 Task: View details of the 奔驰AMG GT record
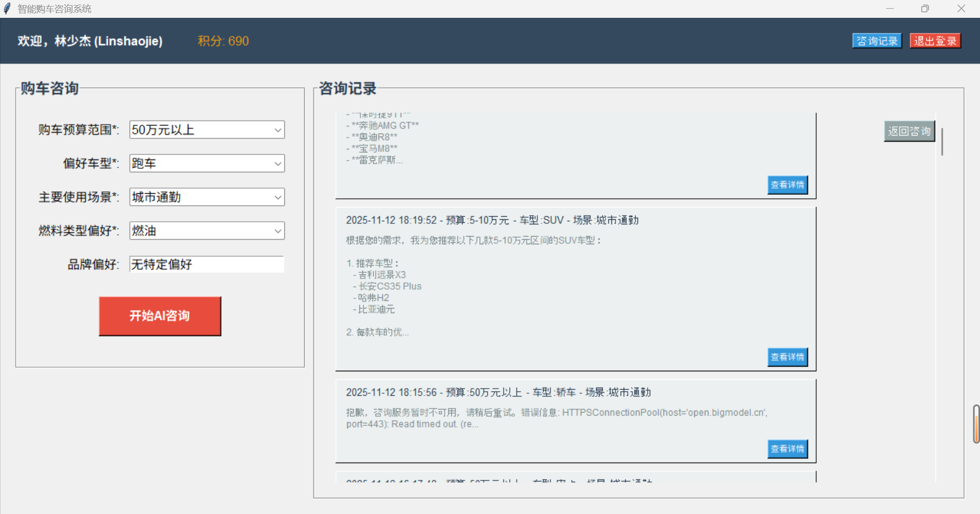(x=788, y=185)
